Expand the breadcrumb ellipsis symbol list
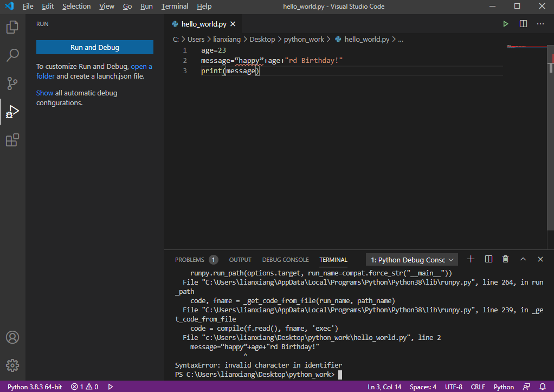Viewport: 554px width, 392px height. point(401,40)
